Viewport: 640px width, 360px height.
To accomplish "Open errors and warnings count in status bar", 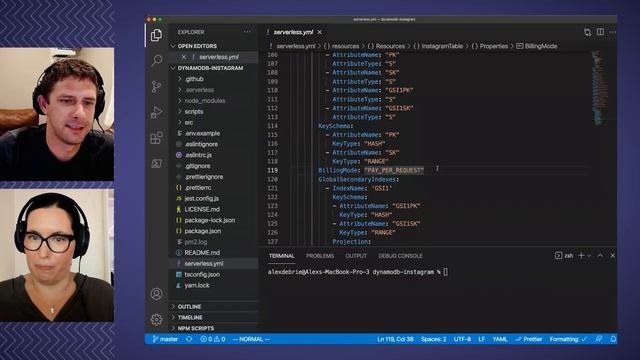I will click(x=213, y=339).
